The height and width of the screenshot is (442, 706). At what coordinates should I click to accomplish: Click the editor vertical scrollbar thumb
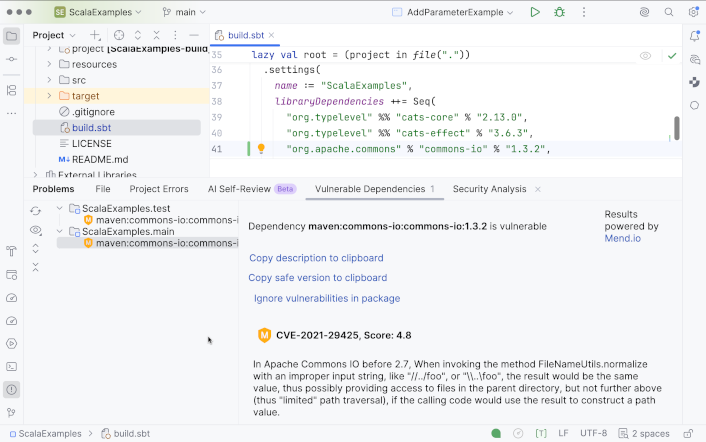tap(676, 128)
